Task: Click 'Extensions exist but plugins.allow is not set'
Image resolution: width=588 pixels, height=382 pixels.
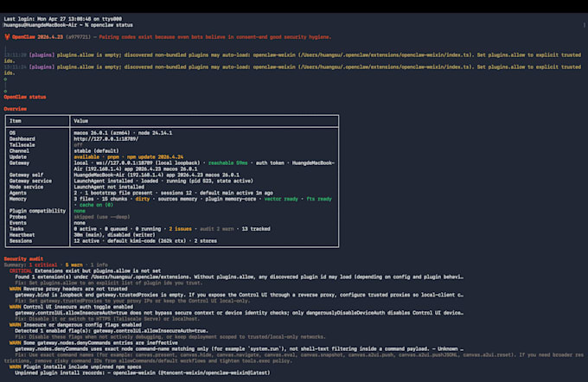Action: (98, 271)
